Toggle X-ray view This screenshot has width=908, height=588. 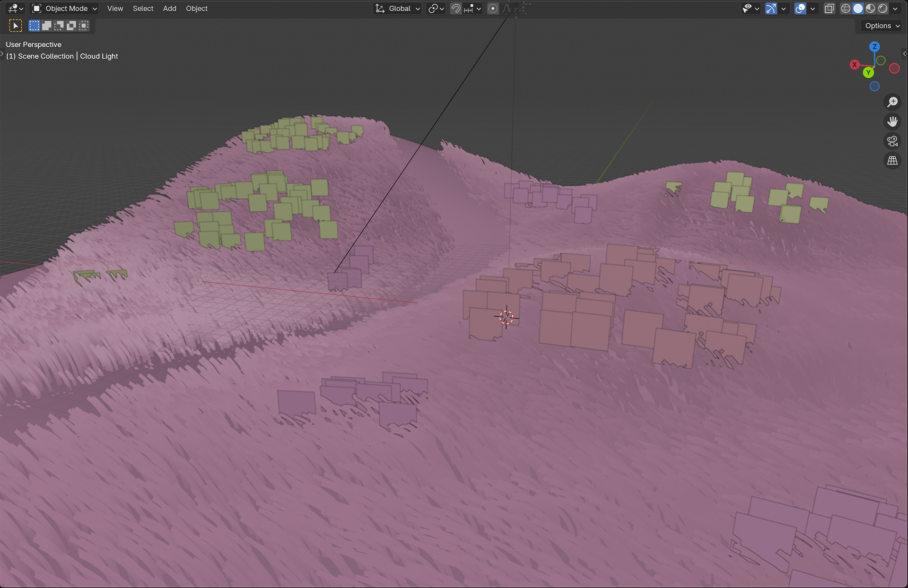point(829,9)
